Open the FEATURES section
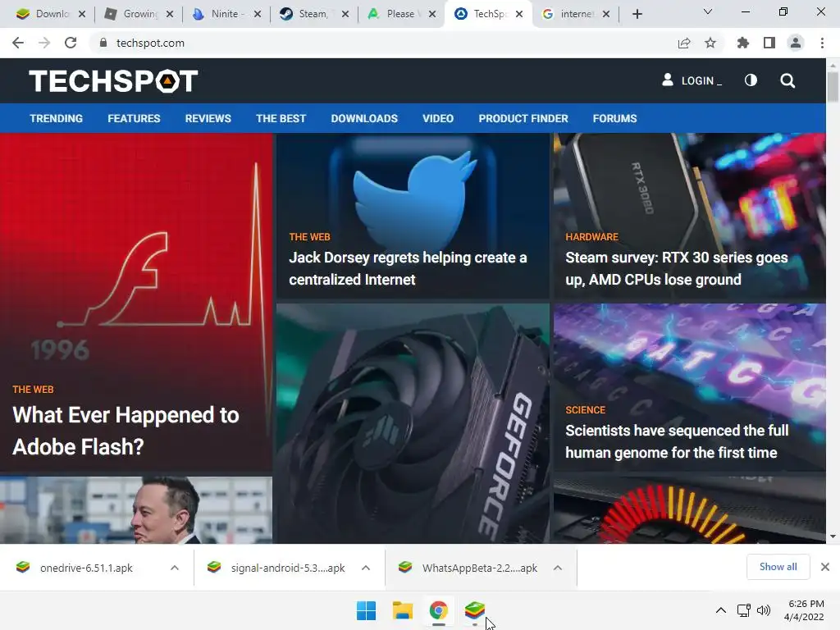 coord(134,118)
